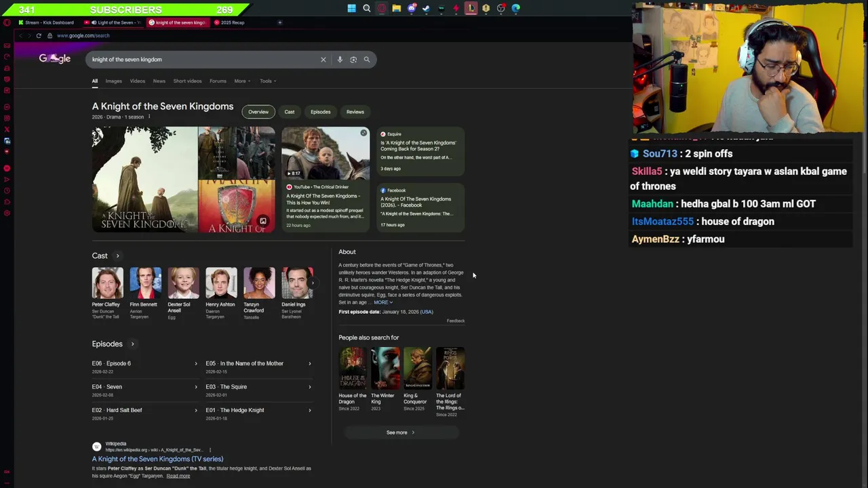This screenshot has width=868, height=488.
Task: Select the Cast chip
Action: coord(290,112)
